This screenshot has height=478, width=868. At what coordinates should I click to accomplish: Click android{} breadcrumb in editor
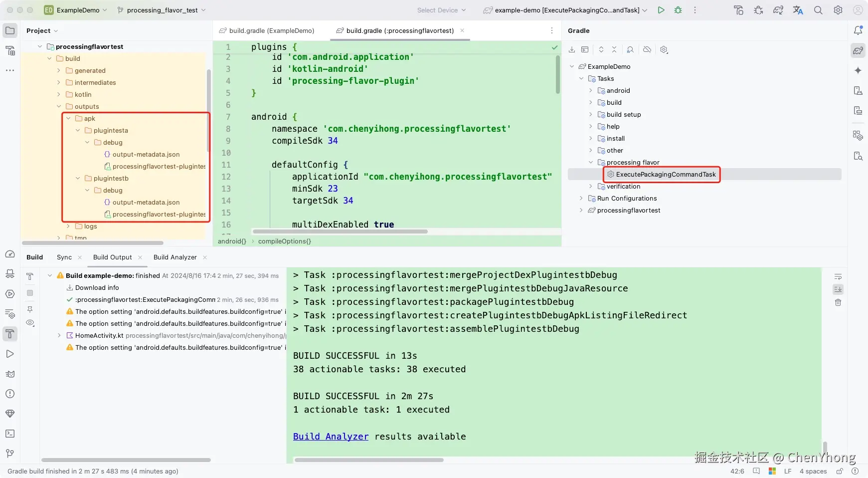[232, 241]
